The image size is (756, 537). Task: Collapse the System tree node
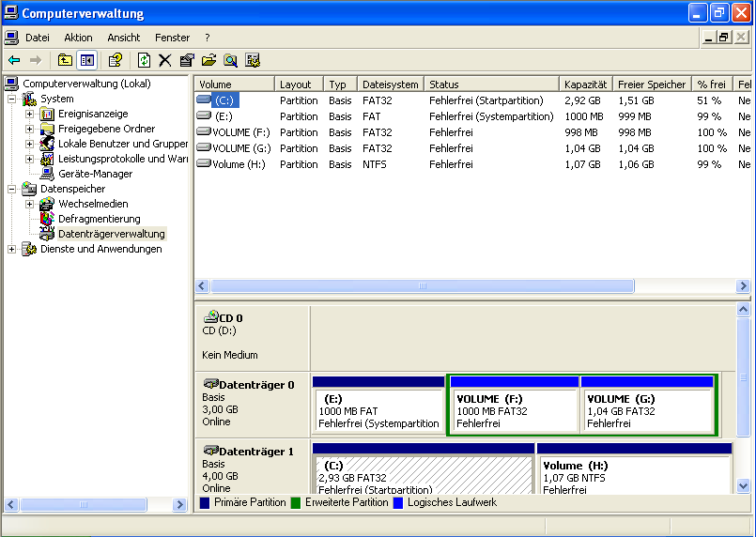[x=11, y=100]
